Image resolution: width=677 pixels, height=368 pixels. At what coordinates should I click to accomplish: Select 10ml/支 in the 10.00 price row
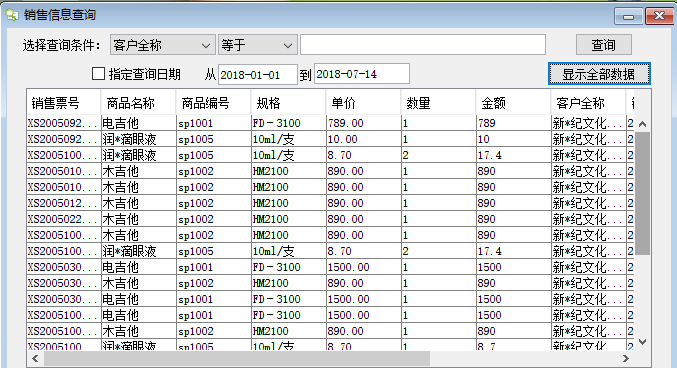288,140
